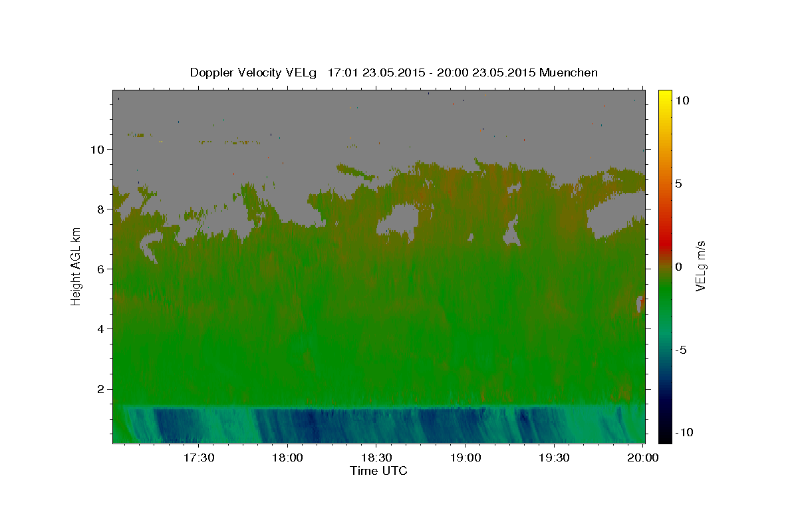Click the yellow top of the colorbar
798x532 pixels.
coord(664,96)
